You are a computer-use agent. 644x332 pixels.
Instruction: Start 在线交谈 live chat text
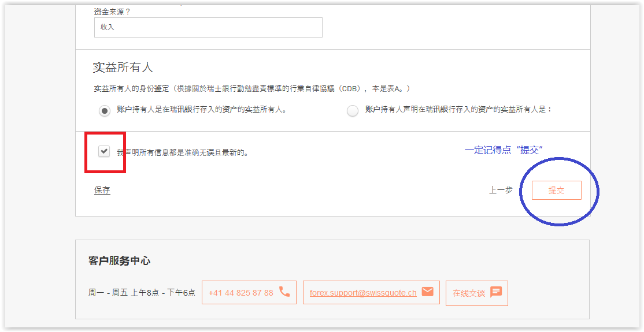point(469,293)
